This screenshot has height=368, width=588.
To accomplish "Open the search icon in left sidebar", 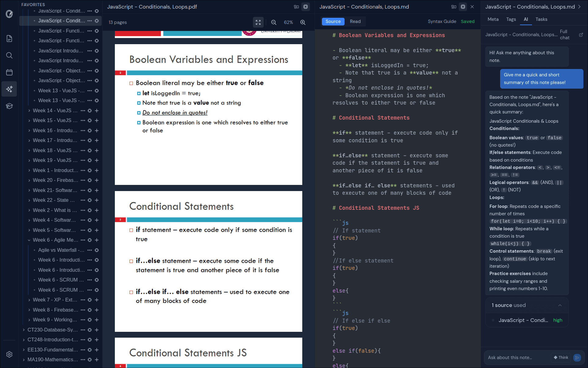I will 9,55.
